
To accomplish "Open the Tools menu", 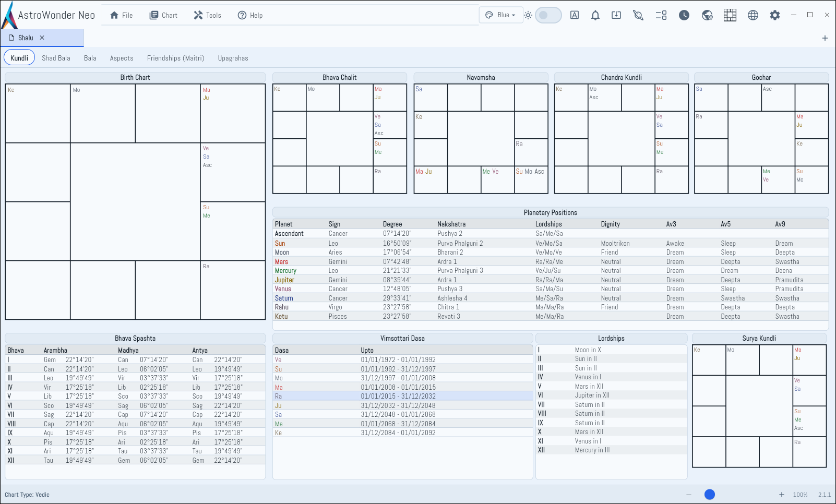I will coord(207,15).
